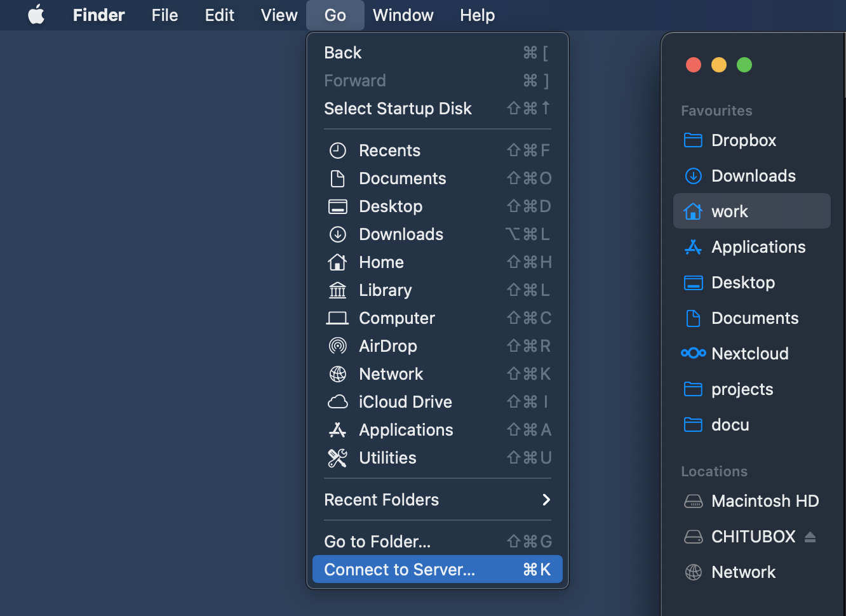Select the Utilities label in Go menu

[x=387, y=458]
